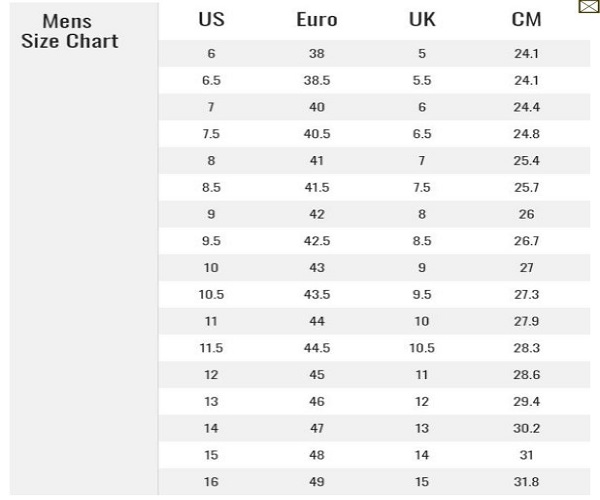Screen dimensions: 600x500
Task: Click the 25.4 CM value
Action: pos(528,160)
